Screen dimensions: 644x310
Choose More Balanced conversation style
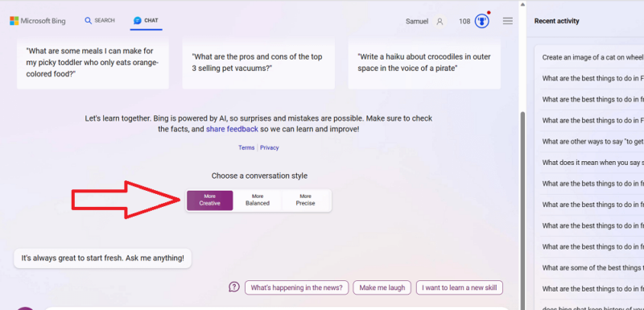(x=258, y=200)
